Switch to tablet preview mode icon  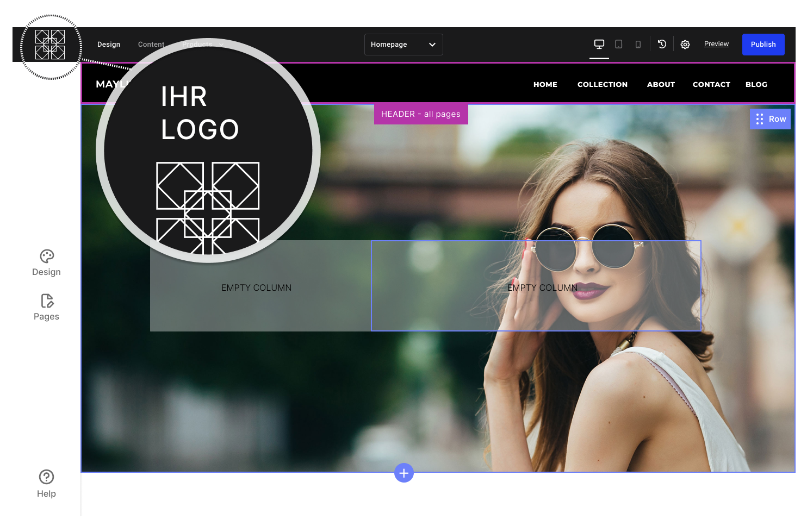click(x=619, y=44)
